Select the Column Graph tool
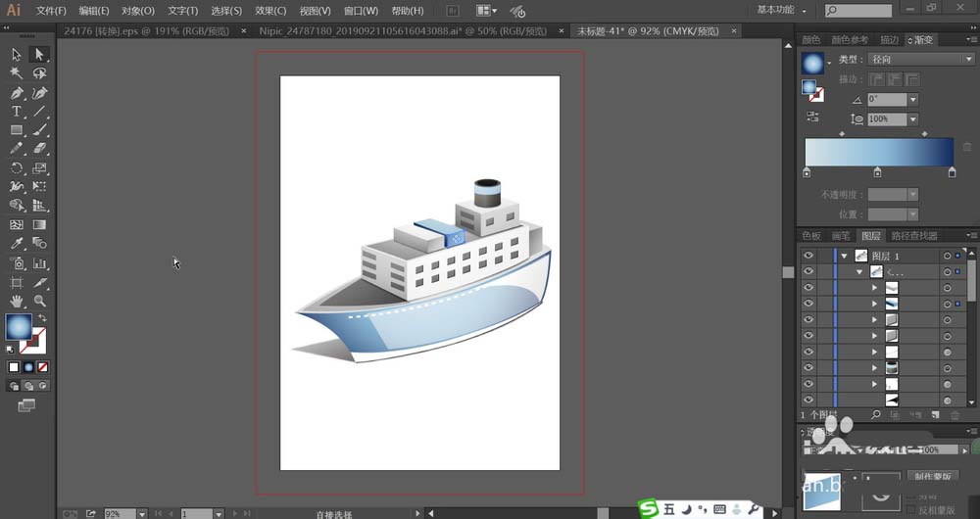Image resolution: width=980 pixels, height=519 pixels. 39,263
